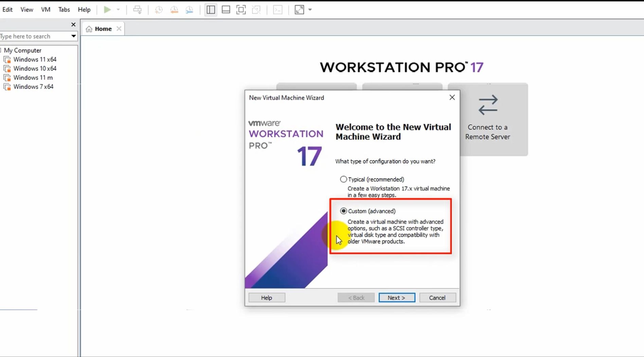Click the Take Snapshot clock icon
The width and height of the screenshot is (644, 357).
pyautogui.click(x=158, y=10)
